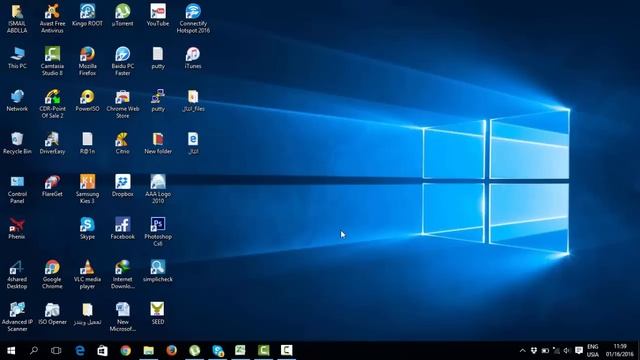The width and height of the screenshot is (640, 360).
Task: Select the ISO Opener desktop icon
Action: [52, 314]
